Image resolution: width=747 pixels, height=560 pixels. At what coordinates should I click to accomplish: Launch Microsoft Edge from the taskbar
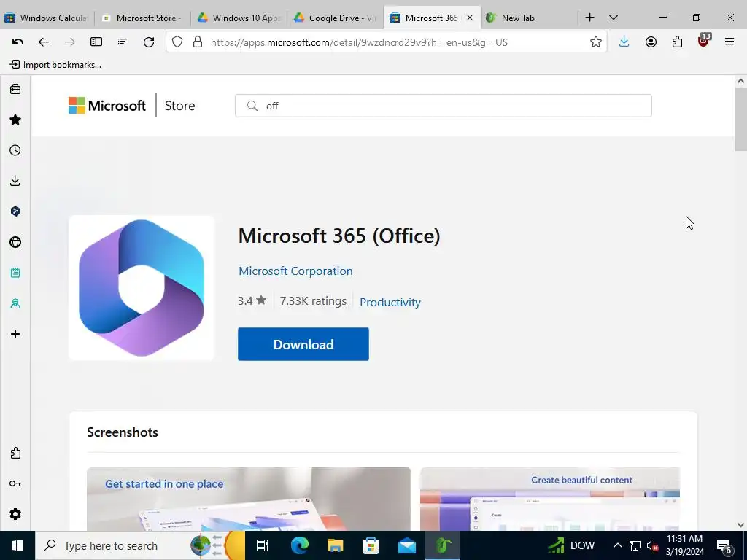[300, 545]
